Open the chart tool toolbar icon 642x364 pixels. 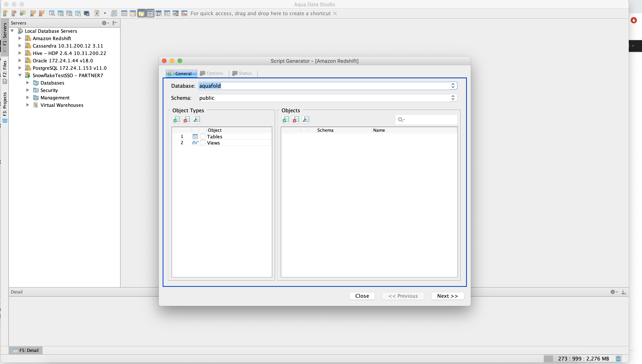click(184, 13)
